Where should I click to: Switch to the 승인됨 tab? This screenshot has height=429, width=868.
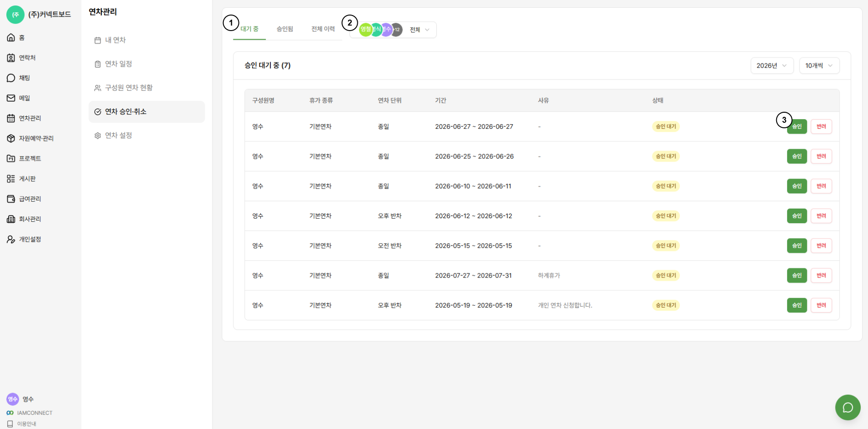point(285,29)
